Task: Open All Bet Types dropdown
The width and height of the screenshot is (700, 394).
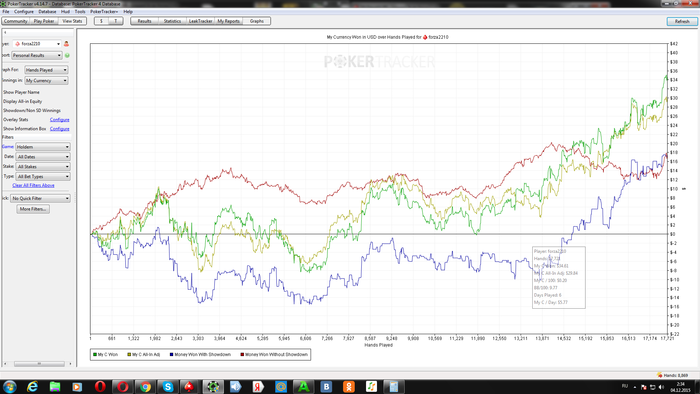Action: coord(43,177)
